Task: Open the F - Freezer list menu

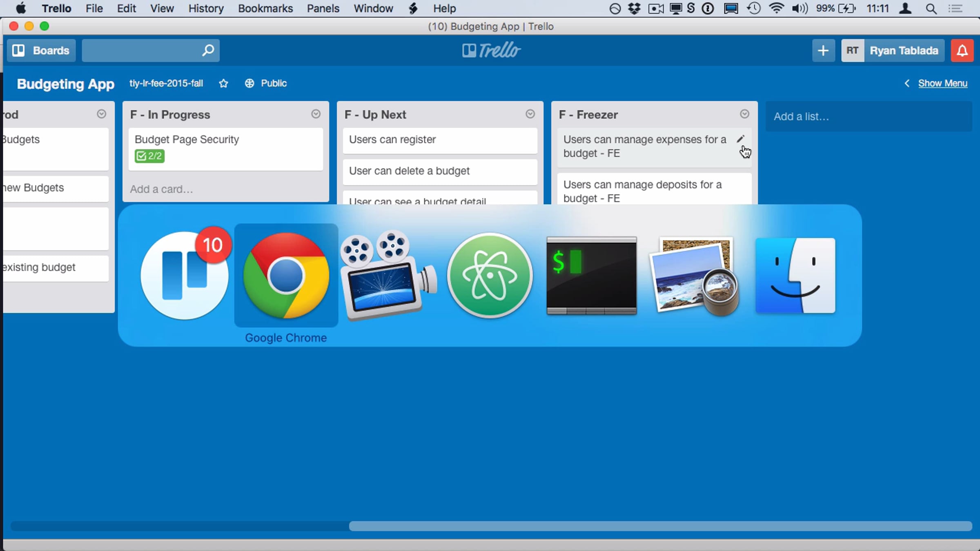Action: (744, 114)
